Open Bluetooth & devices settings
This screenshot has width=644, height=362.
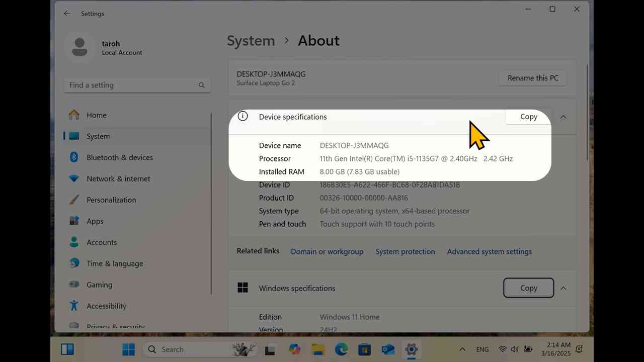[137, 157]
